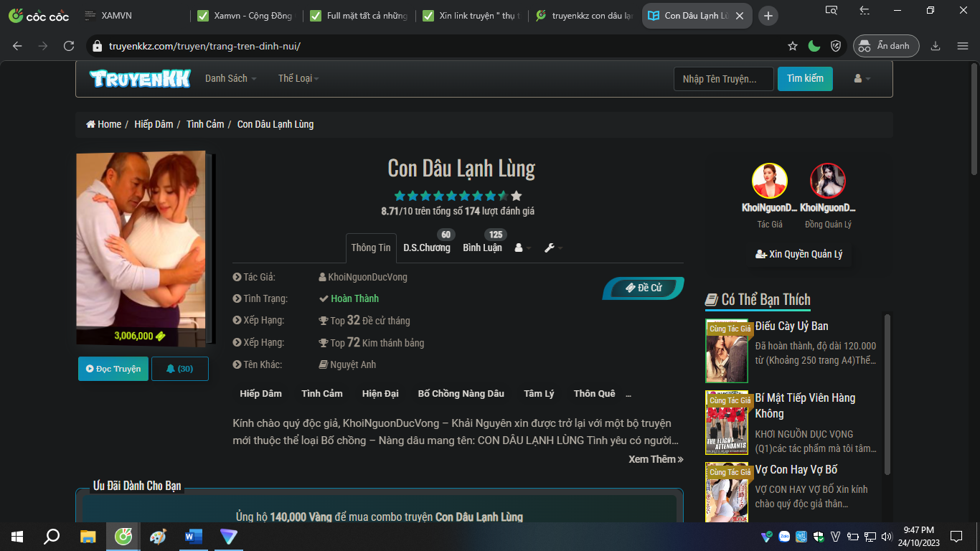Click the shield icon in the address bar

pos(836,46)
